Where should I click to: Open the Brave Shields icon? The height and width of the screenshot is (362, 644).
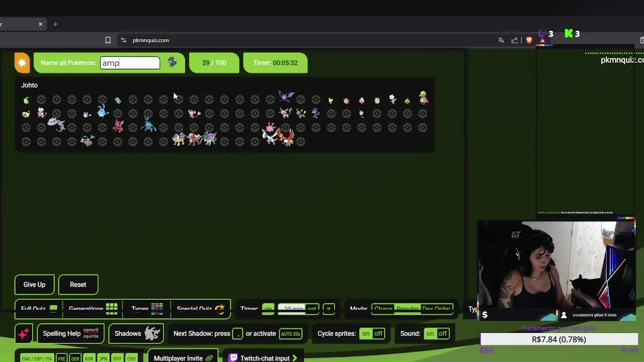pyautogui.click(x=529, y=40)
